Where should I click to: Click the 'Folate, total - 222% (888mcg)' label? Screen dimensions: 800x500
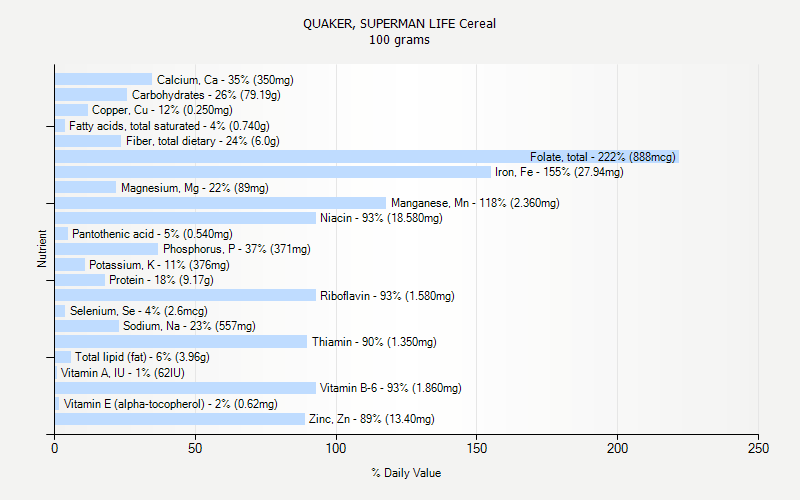click(603, 157)
